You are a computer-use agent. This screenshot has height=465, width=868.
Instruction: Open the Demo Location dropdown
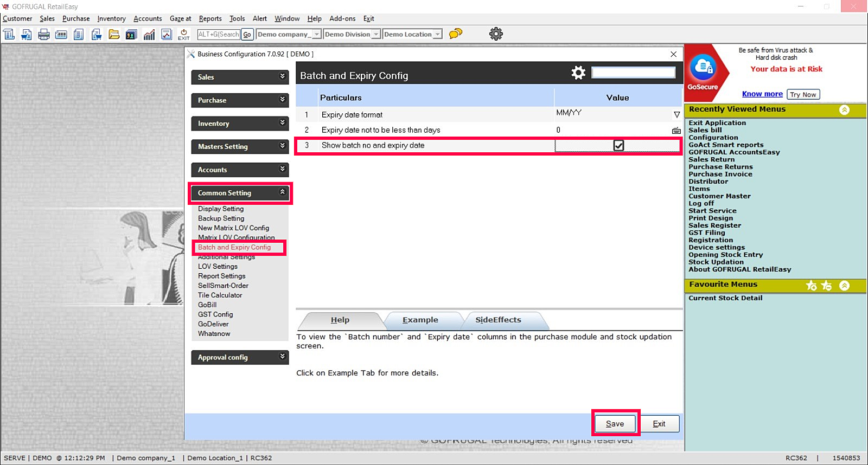(437, 34)
